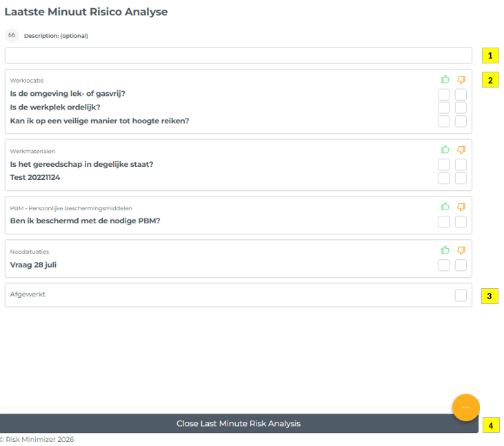The width and height of the screenshot is (504, 446).
Task: Tick positive box for 'Test 20221124'
Action: pos(444,178)
